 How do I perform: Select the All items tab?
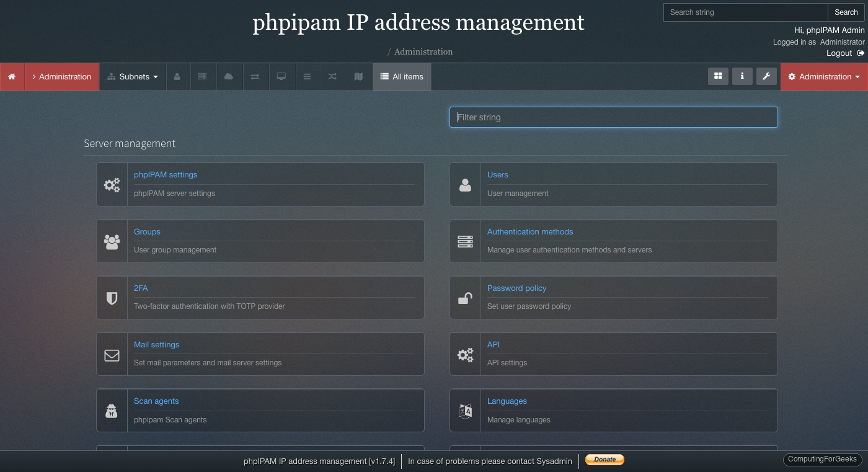coord(401,76)
